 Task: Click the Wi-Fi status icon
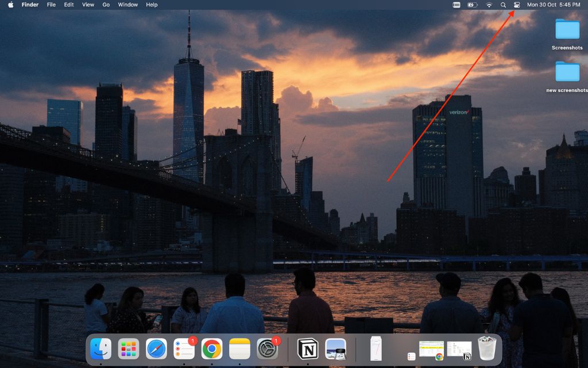click(x=489, y=5)
